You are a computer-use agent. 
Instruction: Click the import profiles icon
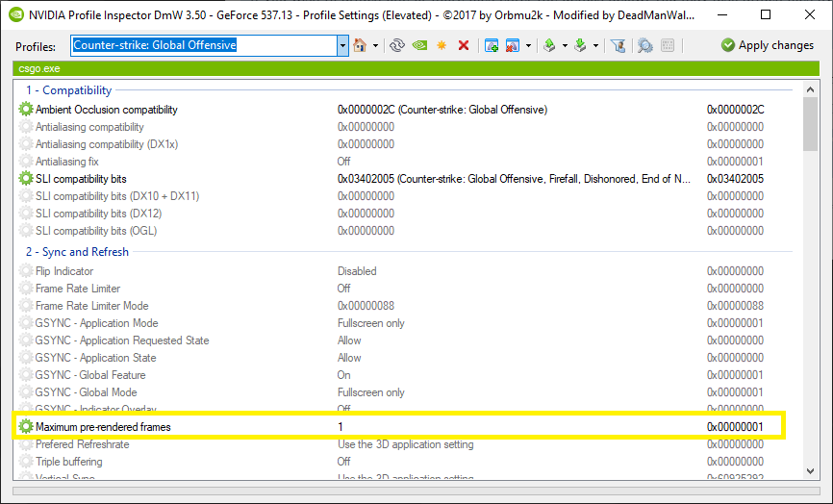pyautogui.click(x=580, y=45)
